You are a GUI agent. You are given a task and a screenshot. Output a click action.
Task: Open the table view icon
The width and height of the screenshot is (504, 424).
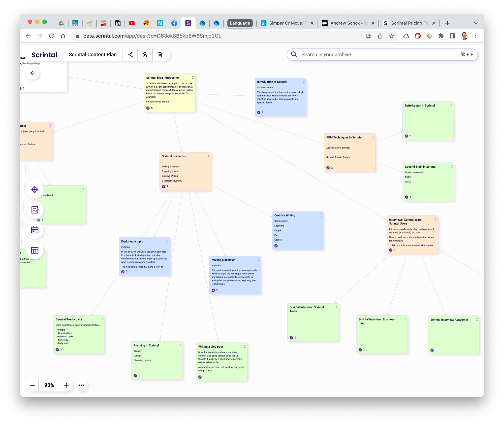tap(35, 250)
